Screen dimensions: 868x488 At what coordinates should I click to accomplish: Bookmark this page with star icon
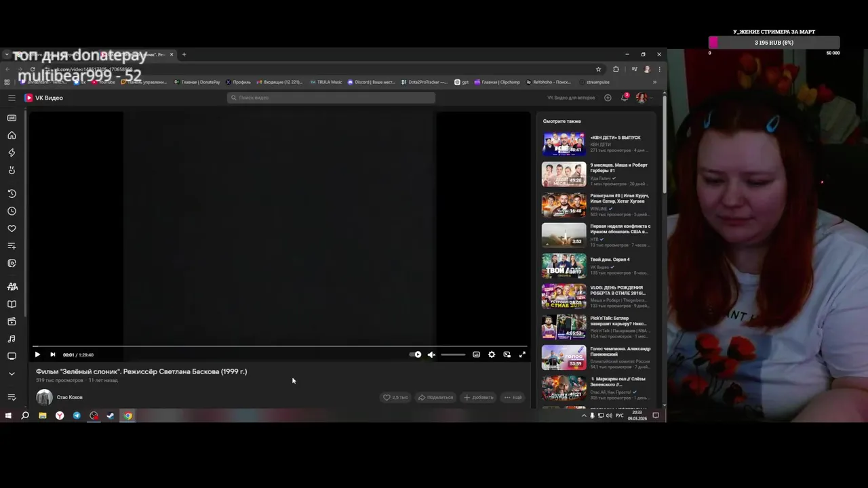point(598,69)
